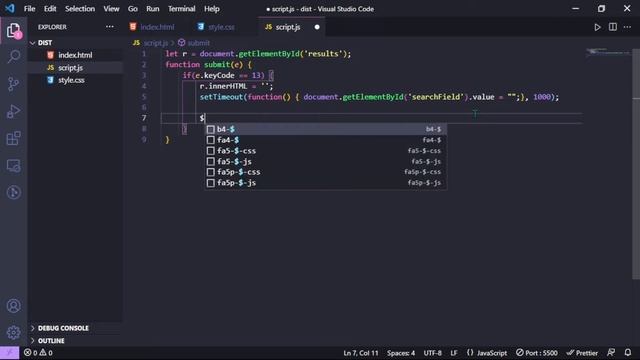Click UTF-8 encoding in status bar
Screen dimensions: 640x360
[432, 353]
